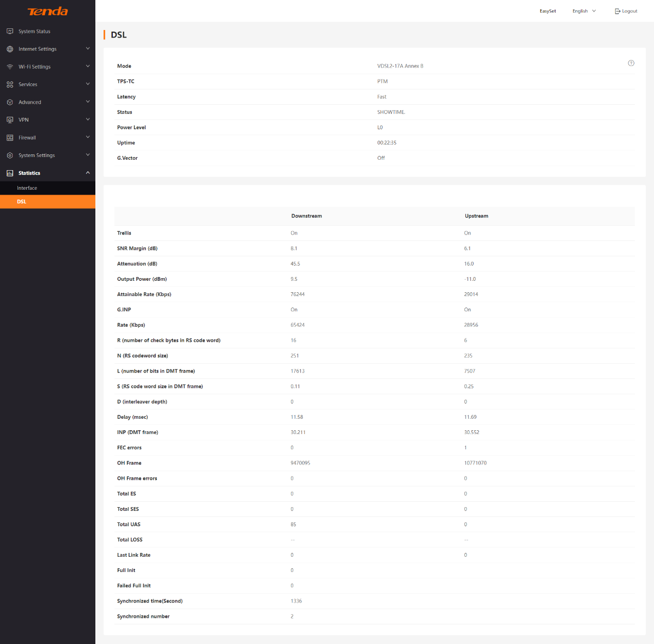Click the Firewall brick icon
The image size is (654, 644).
point(10,137)
